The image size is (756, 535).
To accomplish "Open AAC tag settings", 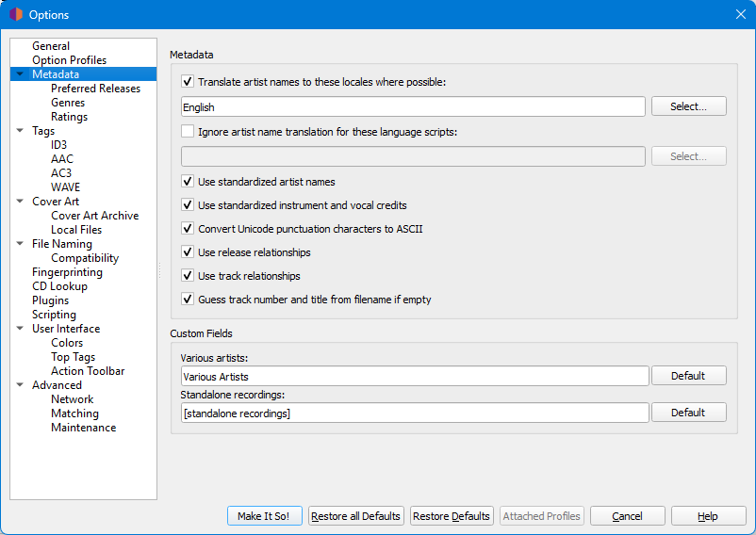I will pos(62,159).
